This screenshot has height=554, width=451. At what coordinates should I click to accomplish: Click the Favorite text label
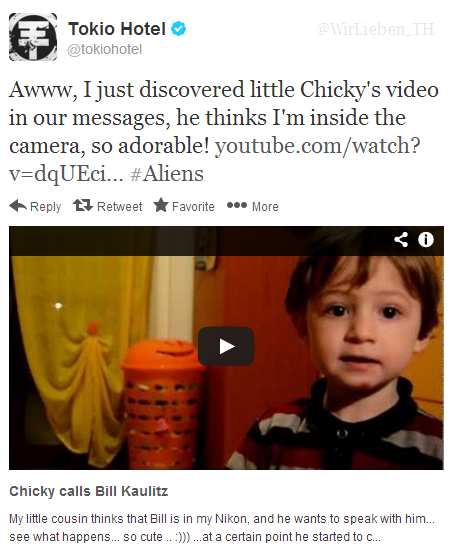click(193, 206)
